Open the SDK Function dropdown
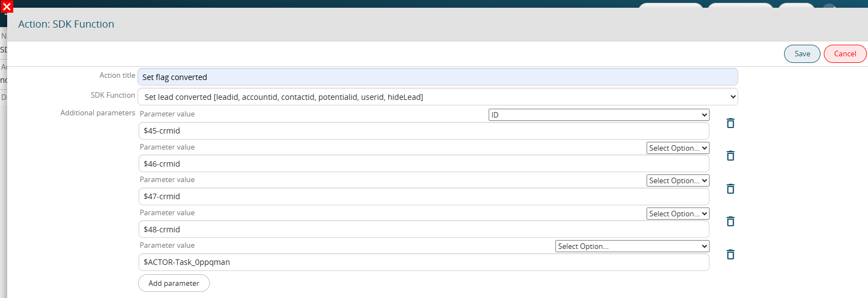 438,97
